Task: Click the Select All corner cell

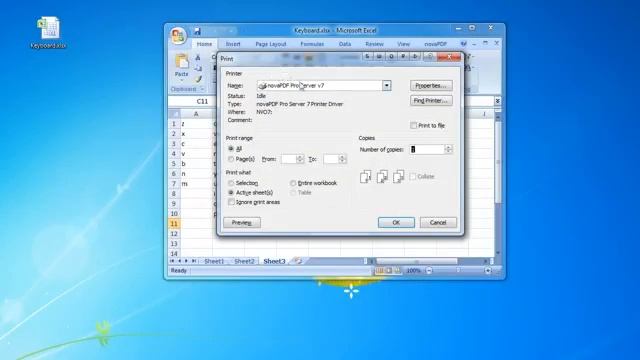Action: (174, 114)
